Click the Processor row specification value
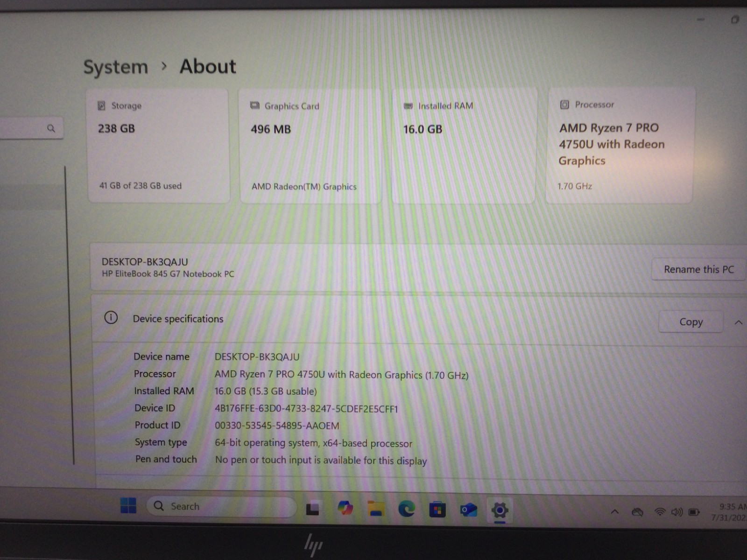Screen dimensions: 747x560 (x=341, y=375)
